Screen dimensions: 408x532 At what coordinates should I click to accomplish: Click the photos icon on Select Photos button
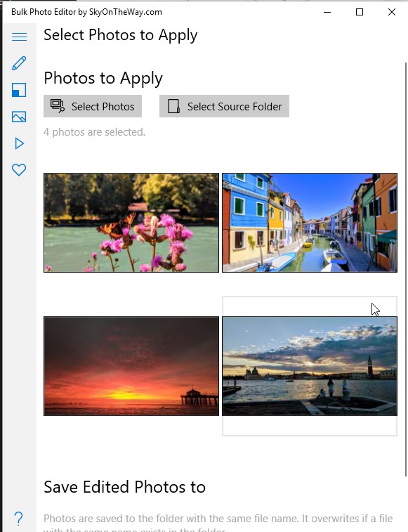pos(58,106)
